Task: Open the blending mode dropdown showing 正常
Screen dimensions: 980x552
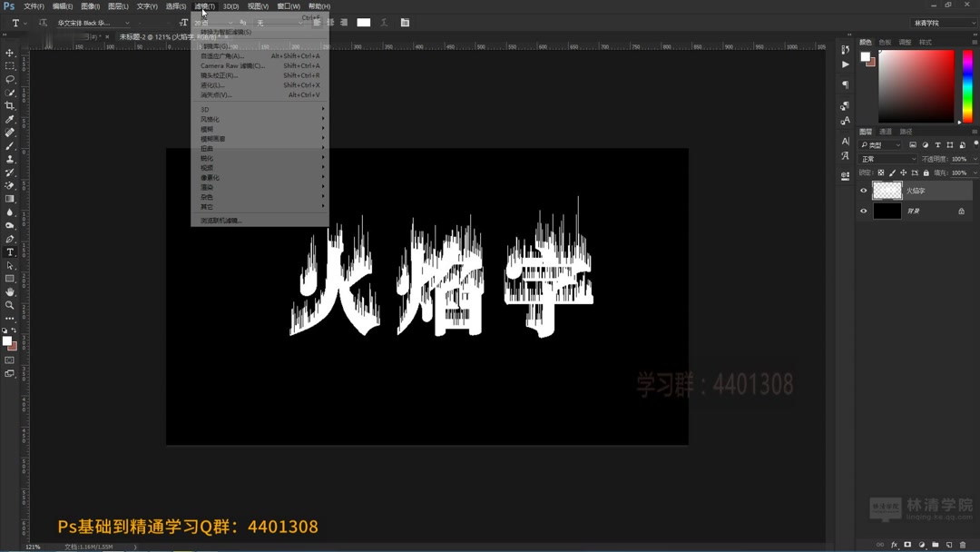Action: pos(886,158)
